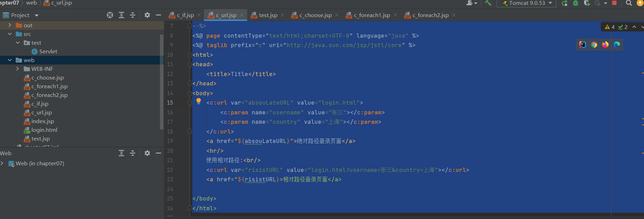Open Project panel settings gear
The image size is (644, 219).
coord(147,15)
